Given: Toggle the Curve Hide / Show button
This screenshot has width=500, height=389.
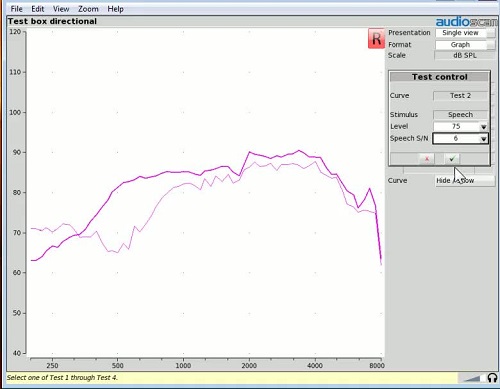Looking at the screenshot, I should [x=465, y=180].
